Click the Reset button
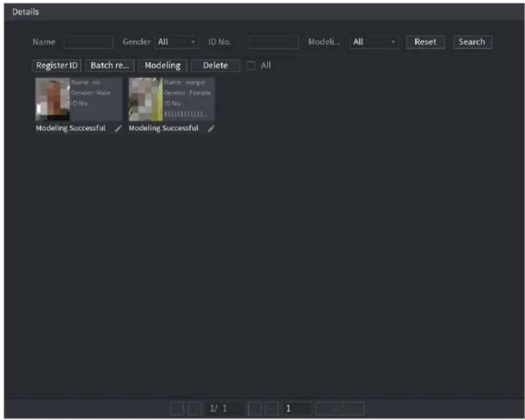This screenshot has height=420, width=525. [425, 42]
